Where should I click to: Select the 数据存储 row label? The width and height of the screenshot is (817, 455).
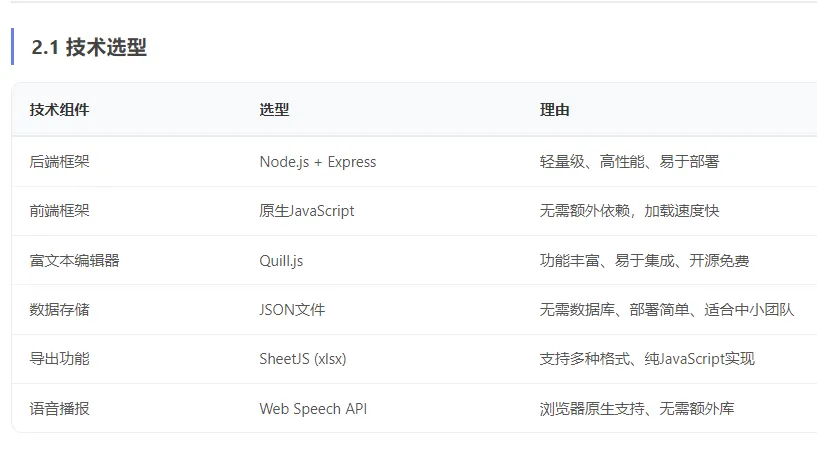(59, 310)
